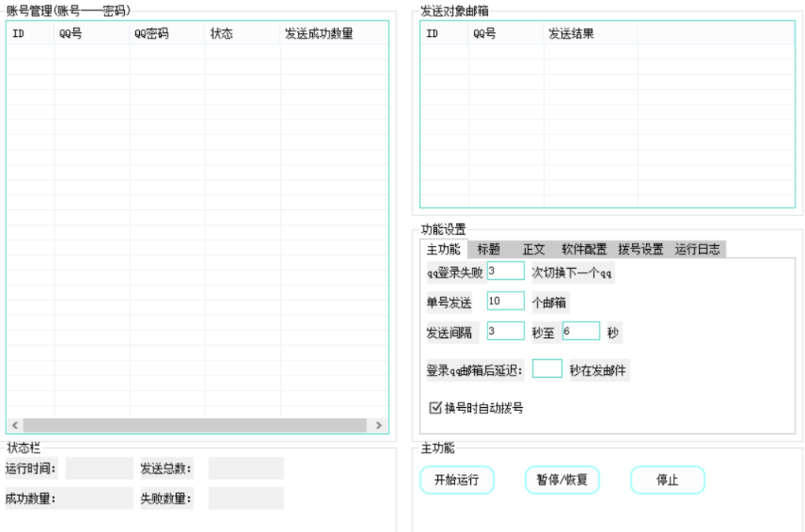Select the 主功能 settings tab
This screenshot has width=805, height=532.
443,249
